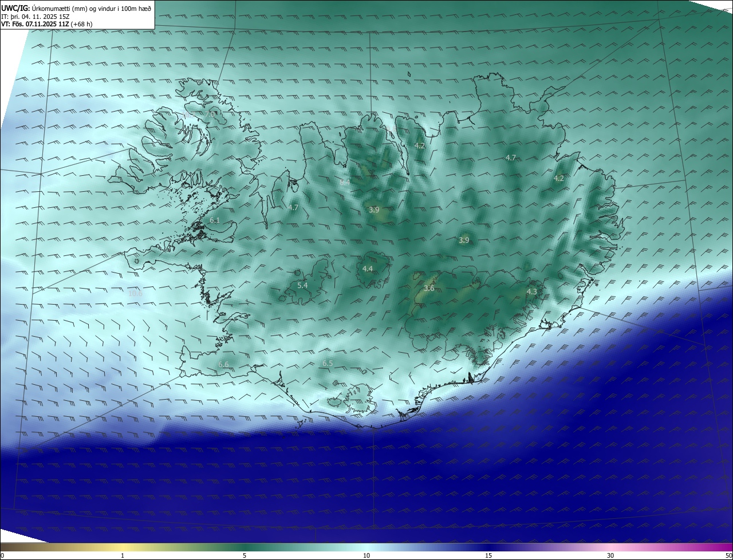Click the 4.3 precipitation value on the map
The width and height of the screenshot is (733, 560).
pos(531,291)
